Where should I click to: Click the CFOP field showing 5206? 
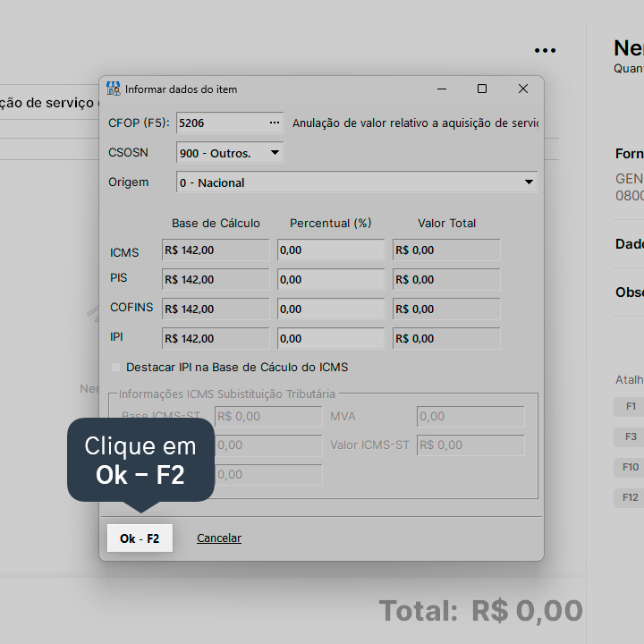point(230,123)
